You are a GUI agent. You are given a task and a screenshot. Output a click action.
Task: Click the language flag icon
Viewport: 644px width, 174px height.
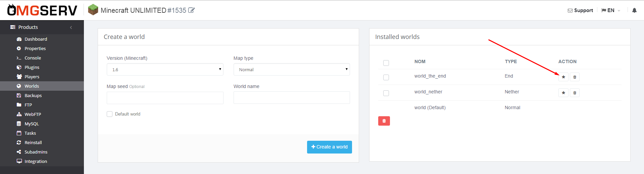tap(604, 10)
